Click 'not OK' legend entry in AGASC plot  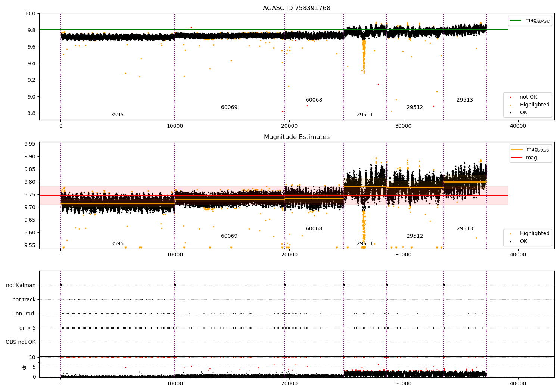(528, 97)
